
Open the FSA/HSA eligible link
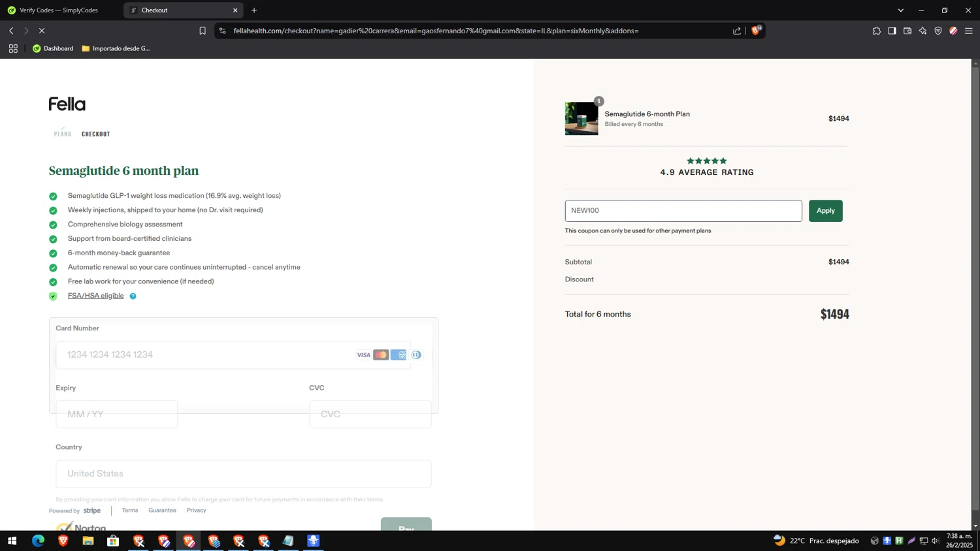point(95,296)
